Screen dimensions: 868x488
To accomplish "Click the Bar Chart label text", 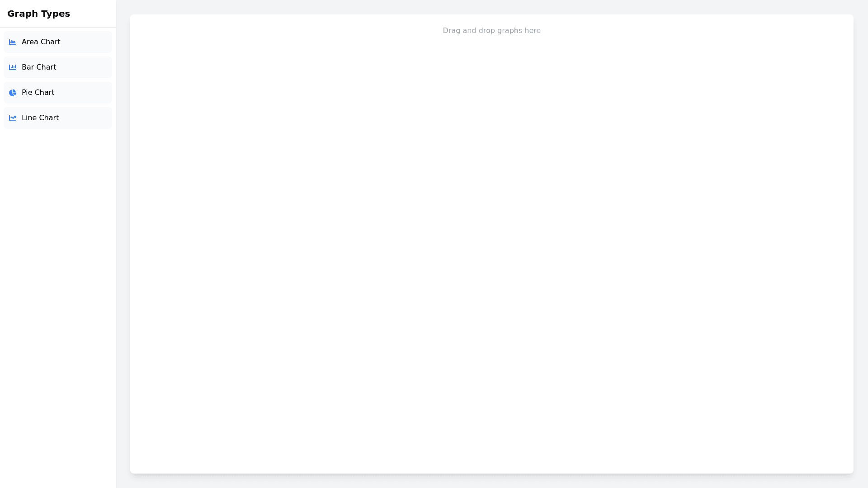I will [39, 67].
